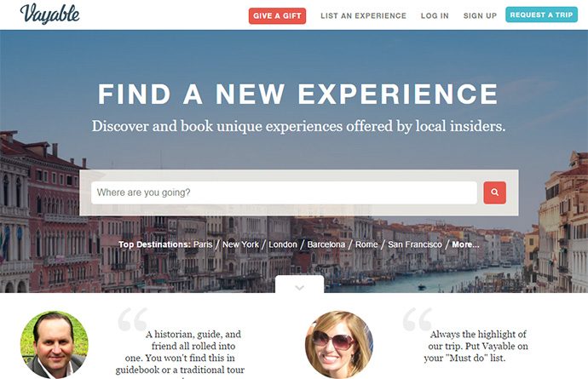
Task: Click the Give a Gift button
Action: (x=277, y=15)
